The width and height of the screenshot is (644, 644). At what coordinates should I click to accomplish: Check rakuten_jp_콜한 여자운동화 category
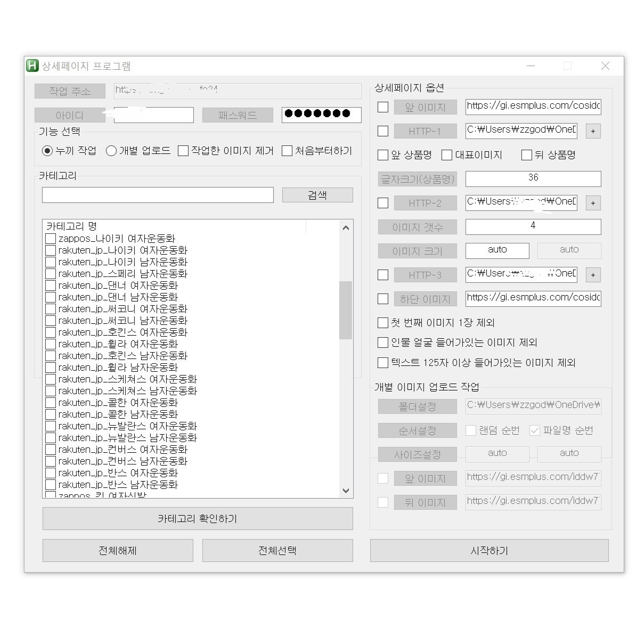click(51, 402)
